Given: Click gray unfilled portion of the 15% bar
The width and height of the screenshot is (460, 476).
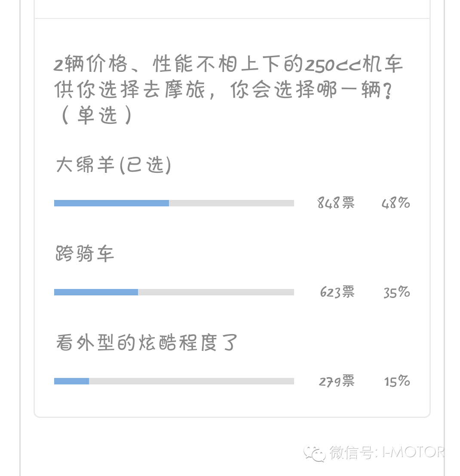Looking at the screenshot, I should pyautogui.click(x=191, y=381).
